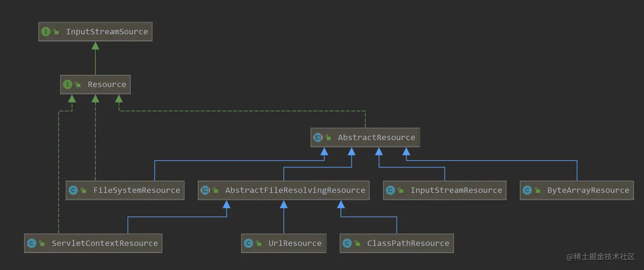Select the UrlResource class node
The height and width of the screenshot is (270, 644).
coord(284,243)
